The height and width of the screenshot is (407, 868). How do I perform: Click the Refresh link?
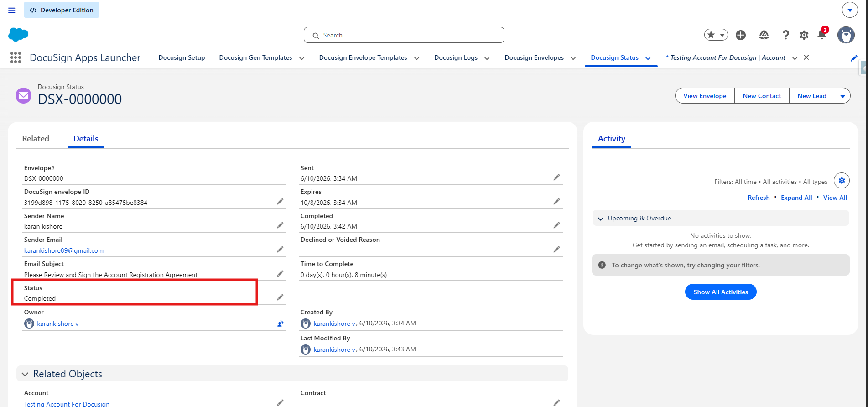(759, 198)
